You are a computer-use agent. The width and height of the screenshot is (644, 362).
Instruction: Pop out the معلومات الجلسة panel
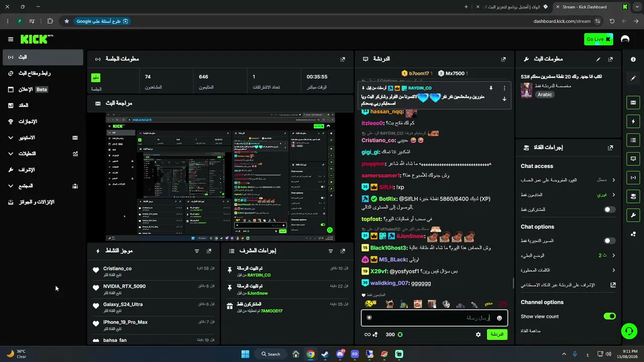343,59
